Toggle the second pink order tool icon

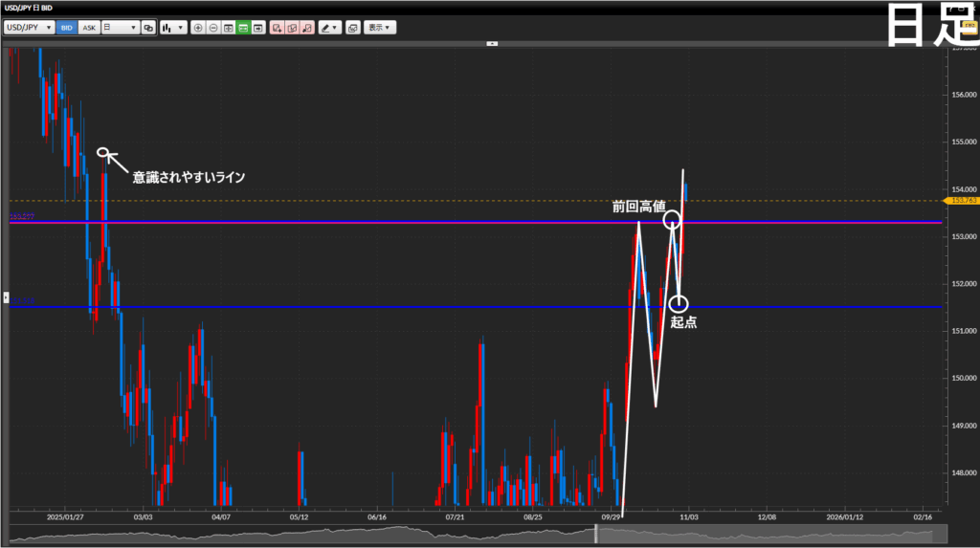click(291, 28)
